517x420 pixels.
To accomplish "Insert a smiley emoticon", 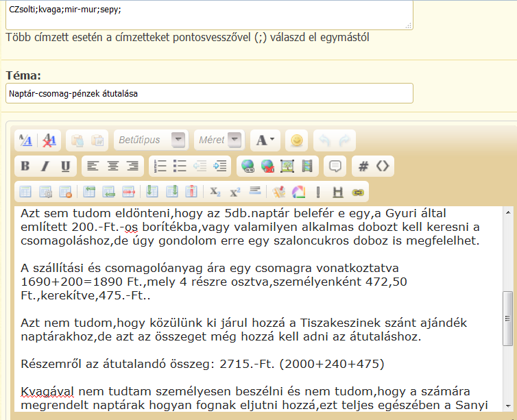I will pos(297,140).
